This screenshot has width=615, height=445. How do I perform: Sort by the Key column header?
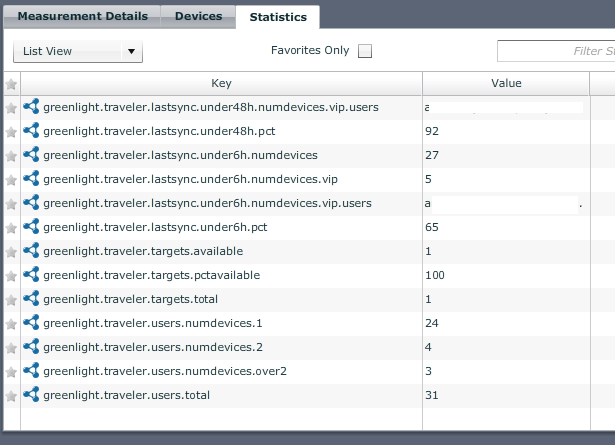point(221,84)
